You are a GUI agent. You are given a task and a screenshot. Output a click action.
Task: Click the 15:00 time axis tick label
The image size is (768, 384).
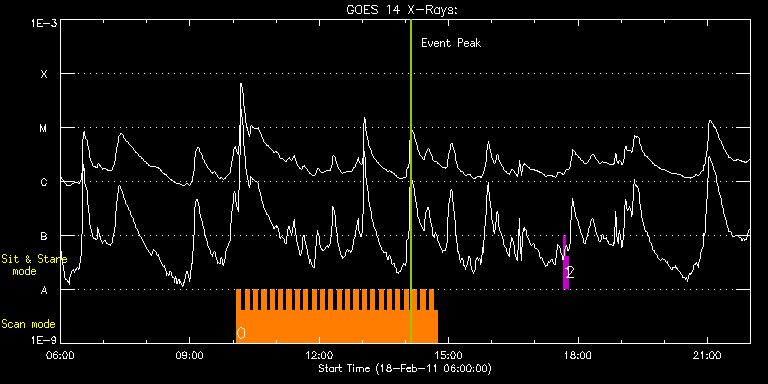(449, 354)
